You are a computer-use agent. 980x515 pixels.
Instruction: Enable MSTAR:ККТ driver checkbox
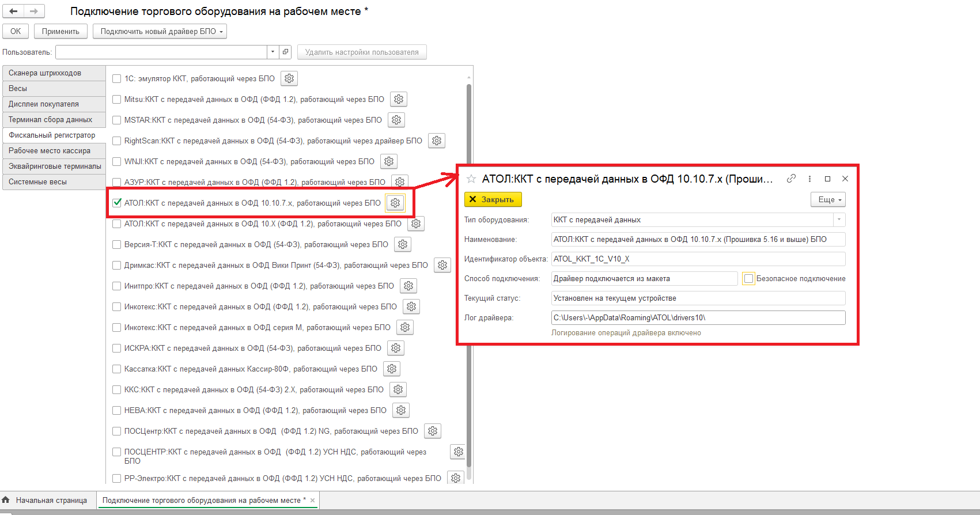coord(117,120)
